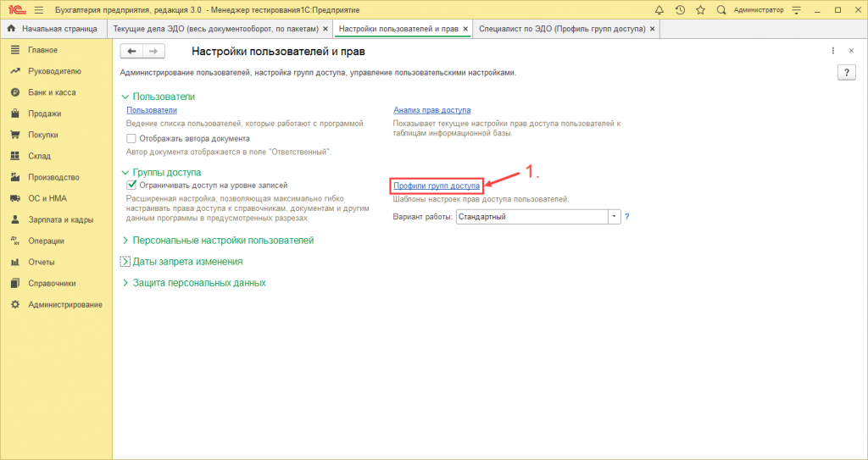
Task: Click the Вариант работы field showing Стандартный
Action: pyautogui.click(x=532, y=217)
